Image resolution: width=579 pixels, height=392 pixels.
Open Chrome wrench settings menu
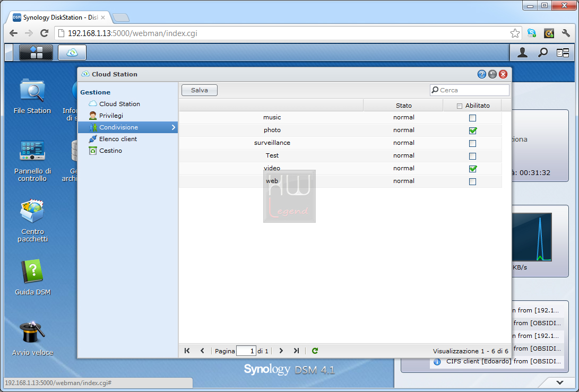pyautogui.click(x=566, y=33)
